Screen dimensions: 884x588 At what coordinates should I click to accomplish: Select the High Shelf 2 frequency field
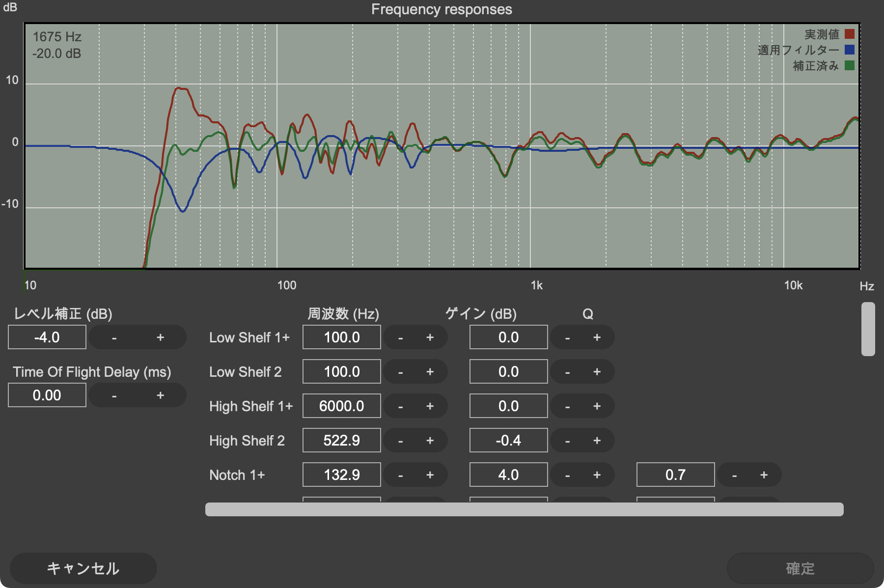342,441
